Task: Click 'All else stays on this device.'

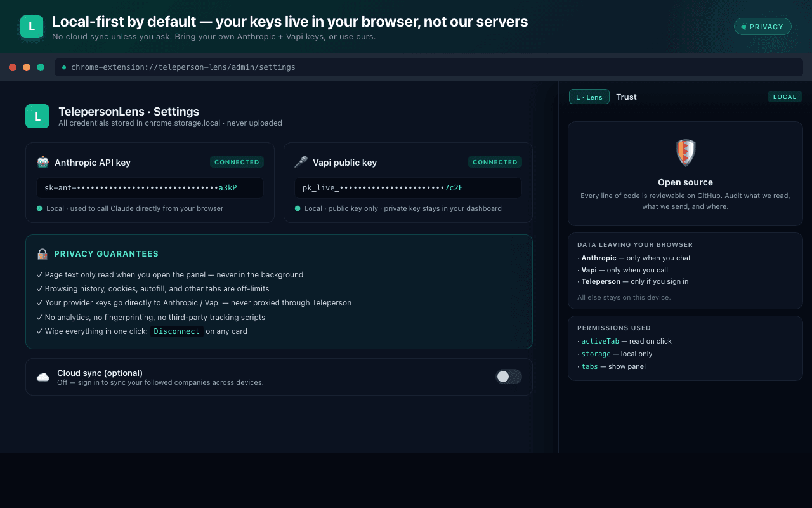Action: click(x=624, y=297)
